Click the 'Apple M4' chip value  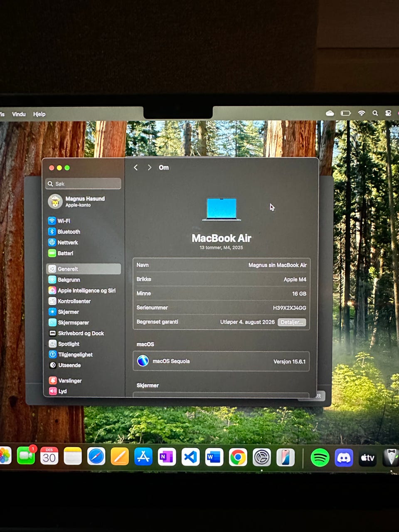pos(295,279)
